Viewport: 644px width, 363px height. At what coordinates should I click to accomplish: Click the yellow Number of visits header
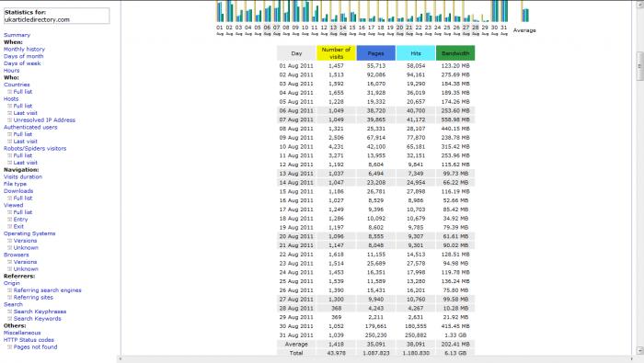tap(336, 53)
